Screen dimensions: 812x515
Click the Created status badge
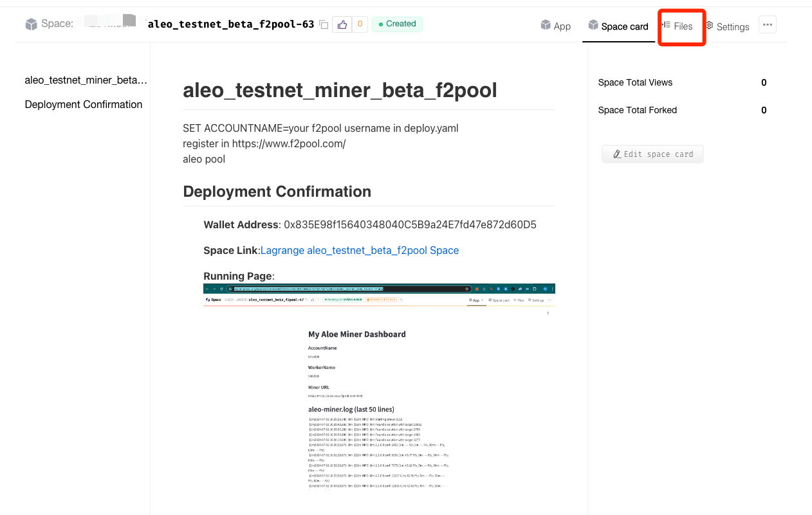397,24
